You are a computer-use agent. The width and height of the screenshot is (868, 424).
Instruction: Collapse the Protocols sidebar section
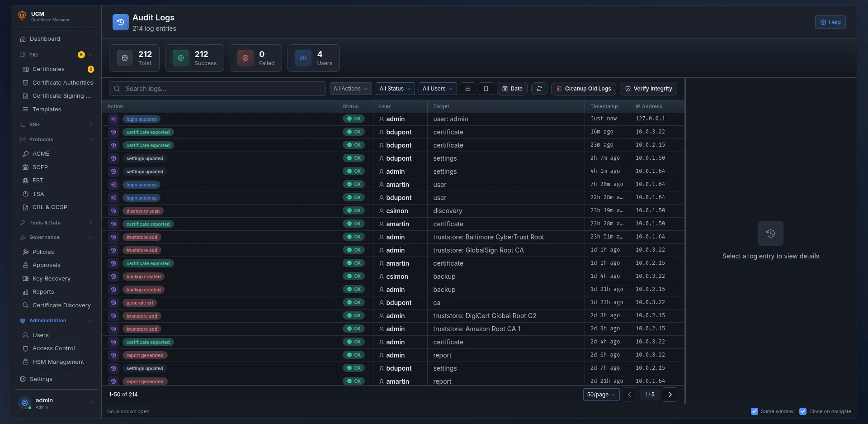tap(57, 139)
